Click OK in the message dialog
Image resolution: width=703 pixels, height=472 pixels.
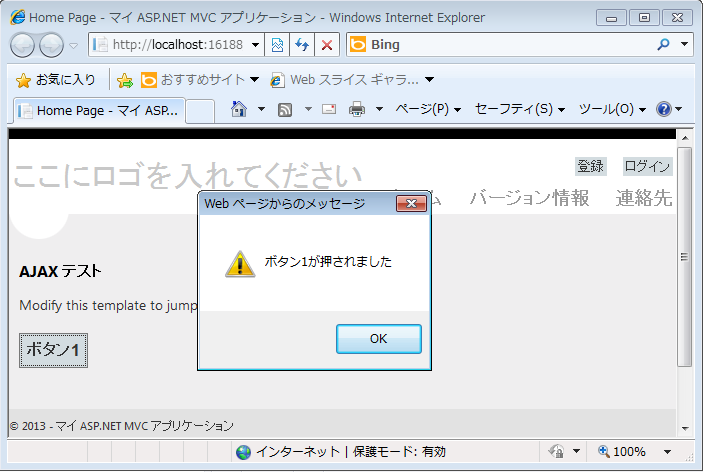click(x=378, y=339)
